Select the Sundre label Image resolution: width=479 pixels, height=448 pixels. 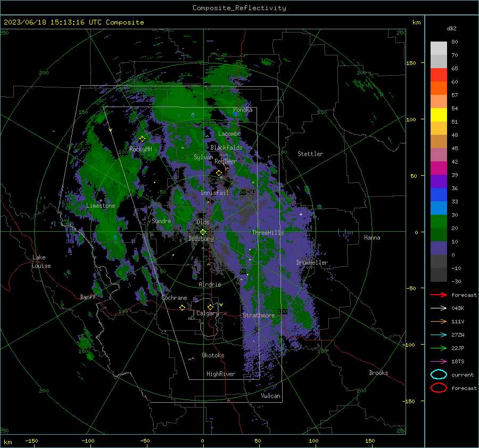coord(161,221)
